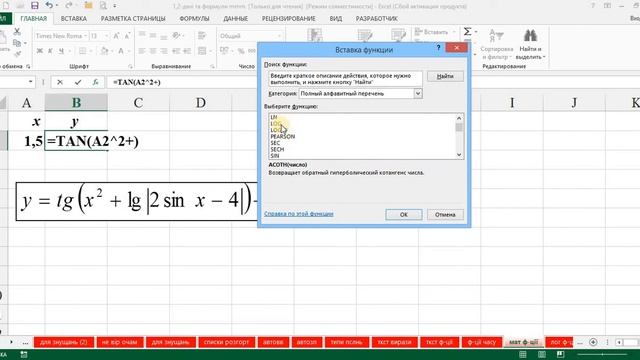The height and width of the screenshot is (360, 640).
Task: Redo the last undone action
Action: [x=69, y=5]
